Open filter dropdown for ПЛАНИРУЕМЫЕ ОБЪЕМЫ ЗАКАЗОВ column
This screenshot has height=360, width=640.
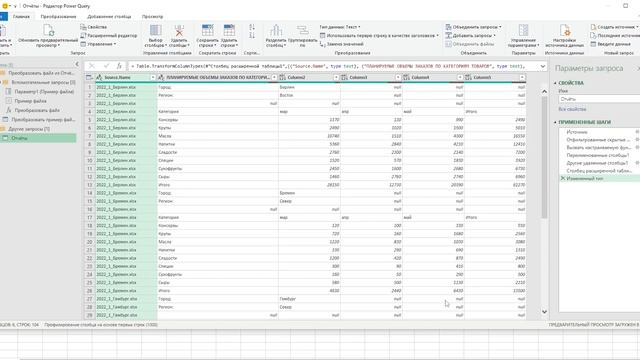pos(274,78)
